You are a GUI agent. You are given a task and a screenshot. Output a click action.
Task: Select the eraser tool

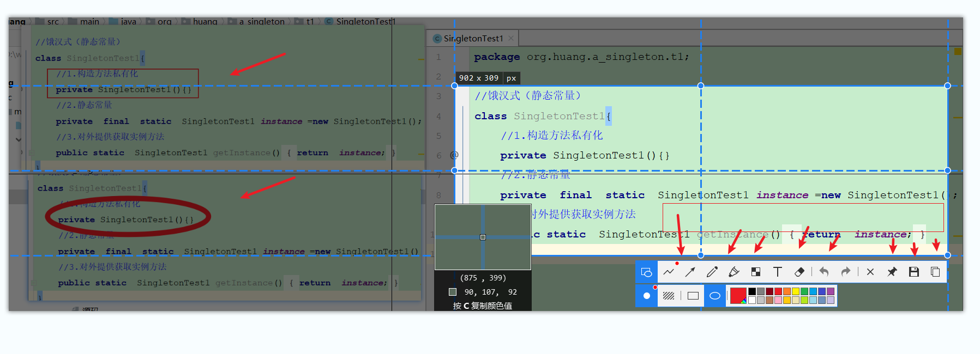coord(799,272)
